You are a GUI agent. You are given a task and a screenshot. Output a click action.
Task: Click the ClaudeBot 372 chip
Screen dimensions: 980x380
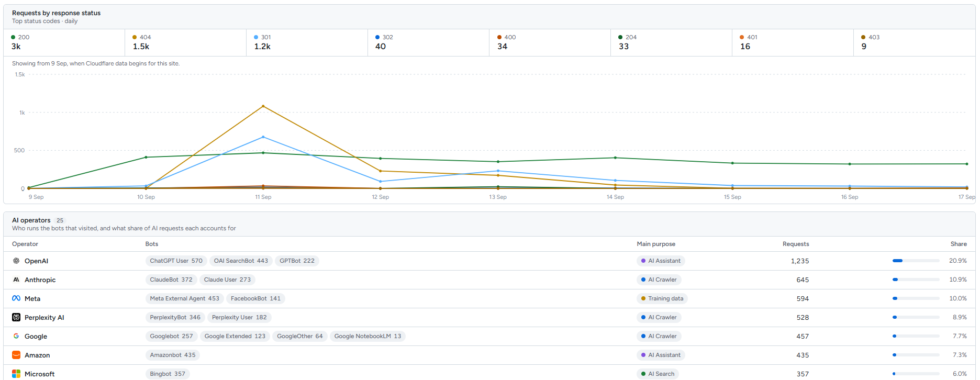pyautogui.click(x=171, y=280)
